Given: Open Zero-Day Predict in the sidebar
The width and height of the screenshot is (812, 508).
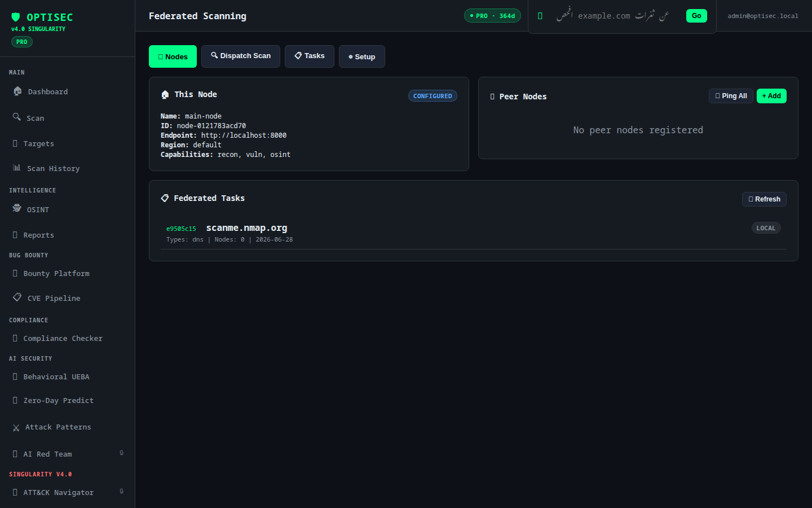Looking at the screenshot, I should [68, 401].
